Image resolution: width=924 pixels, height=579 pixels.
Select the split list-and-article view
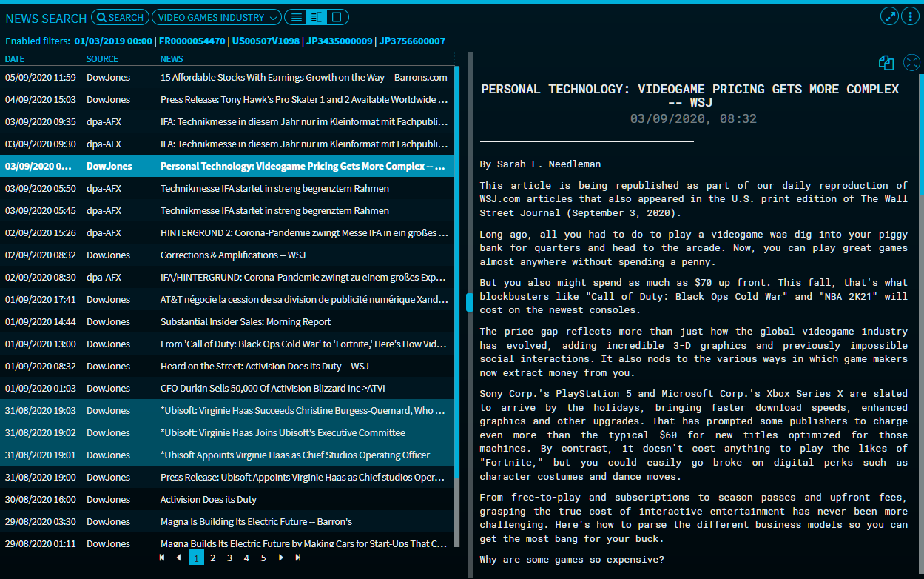(x=317, y=17)
